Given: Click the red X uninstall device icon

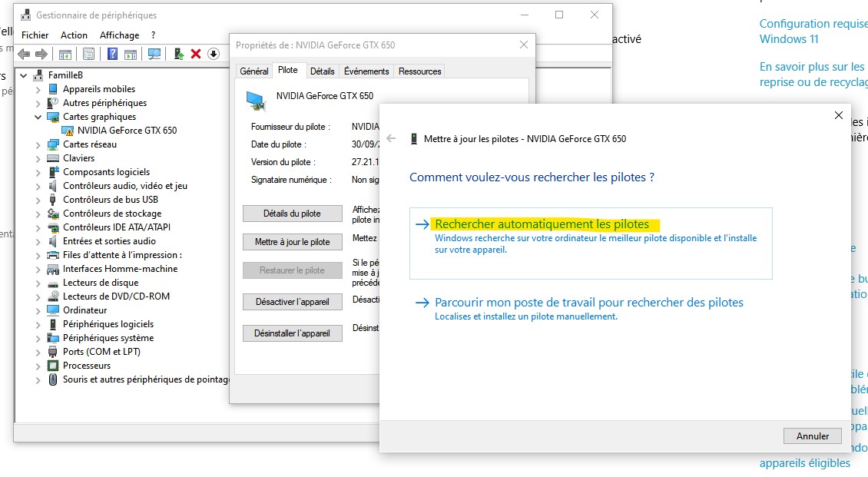Looking at the screenshot, I should (195, 54).
